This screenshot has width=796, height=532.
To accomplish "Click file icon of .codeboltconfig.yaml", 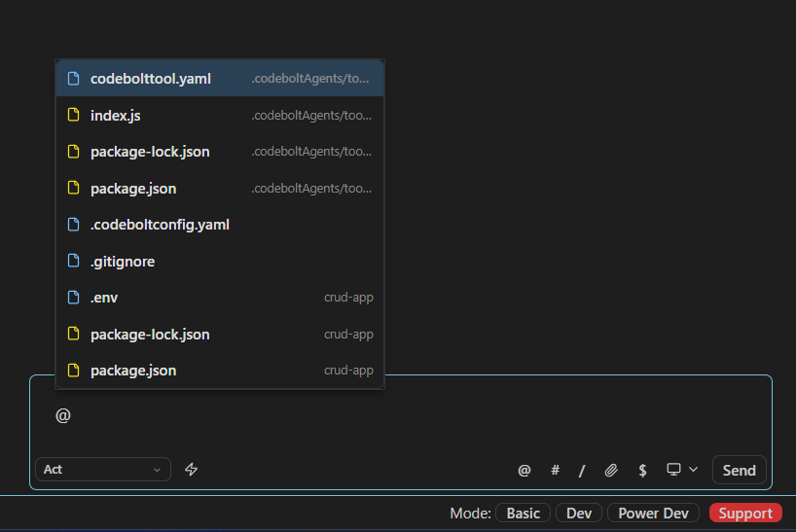I will [74, 224].
